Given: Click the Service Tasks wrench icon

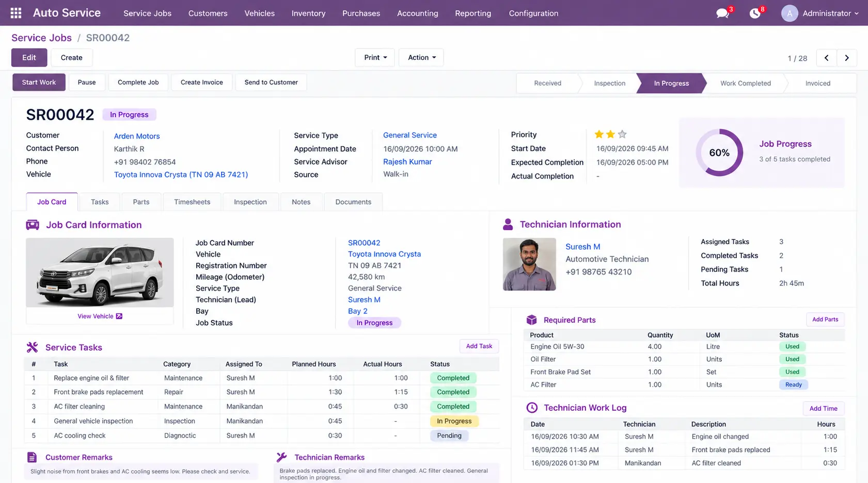Looking at the screenshot, I should coord(32,347).
